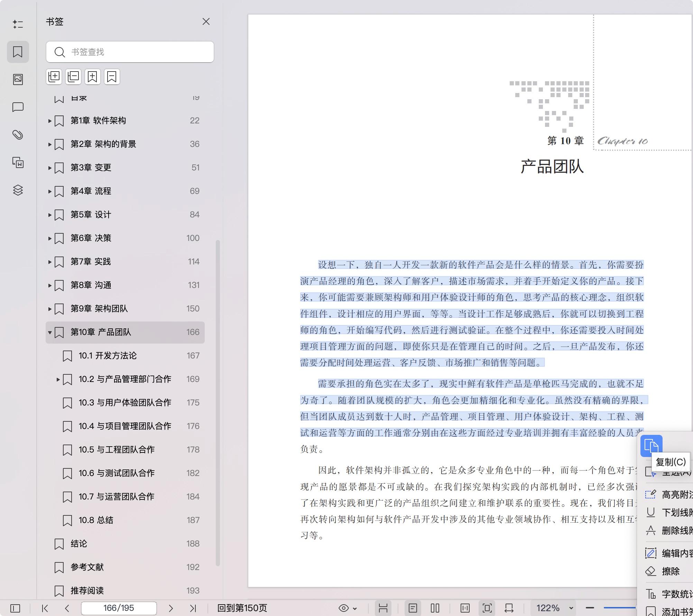Expand the 第1章 软件架构 bookmark
Image resolution: width=693 pixels, height=616 pixels.
(49, 121)
